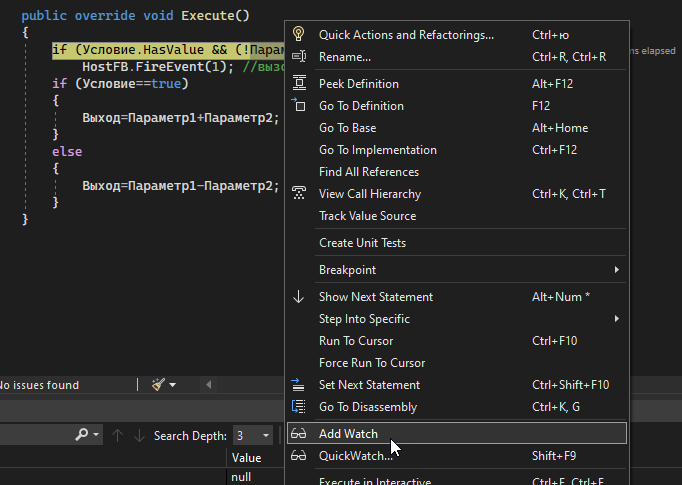Click the Peek Definition icon
Viewport: 682px width, 485px height.
(x=299, y=83)
